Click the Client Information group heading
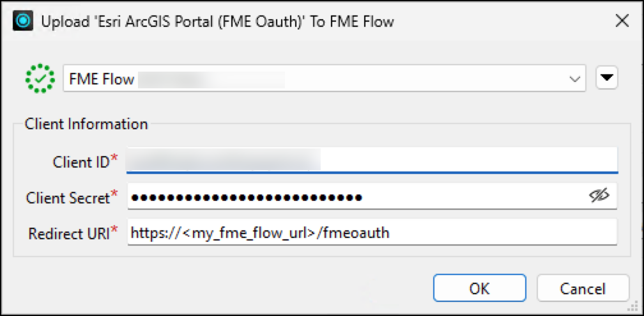 click(86, 123)
